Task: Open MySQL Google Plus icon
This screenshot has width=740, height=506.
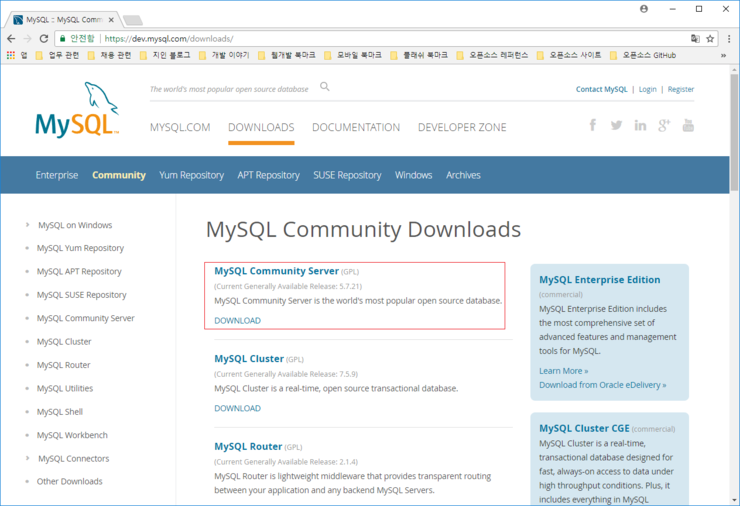Action: point(664,125)
